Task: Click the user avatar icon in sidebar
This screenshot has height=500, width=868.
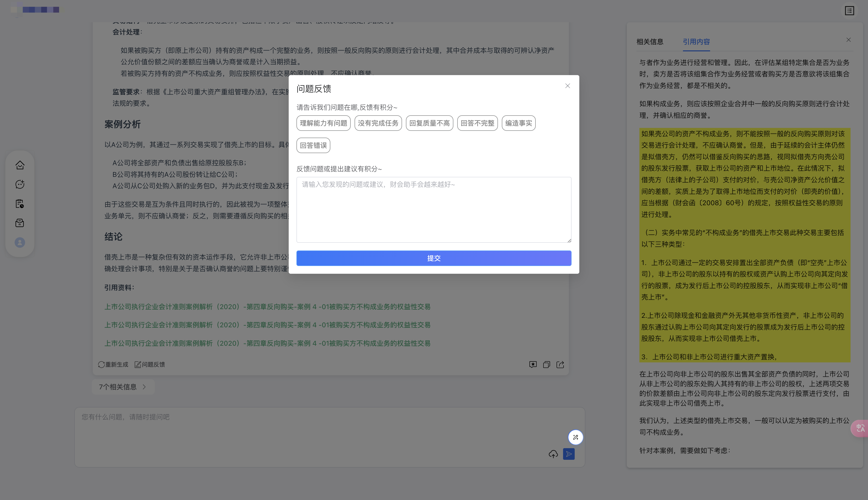Action: (x=20, y=242)
